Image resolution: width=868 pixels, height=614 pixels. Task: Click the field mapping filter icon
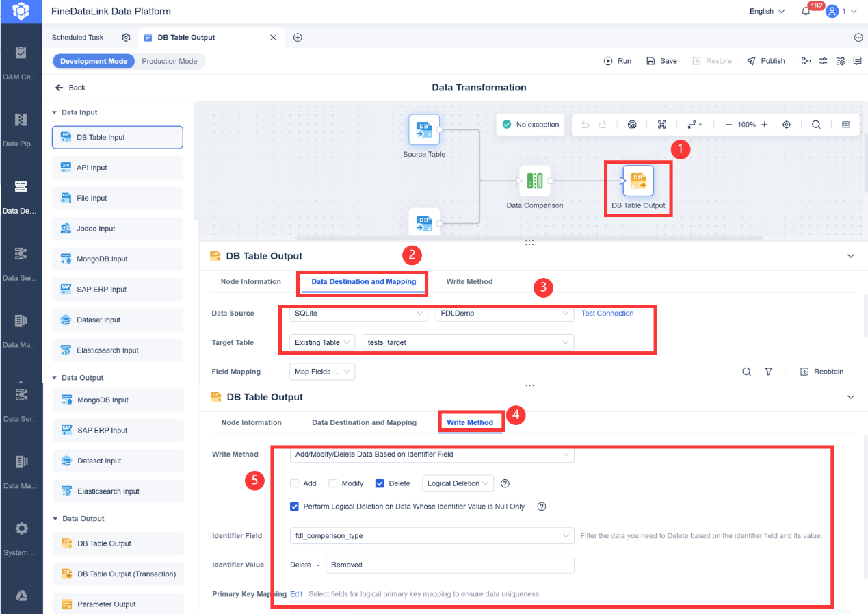[x=769, y=372]
